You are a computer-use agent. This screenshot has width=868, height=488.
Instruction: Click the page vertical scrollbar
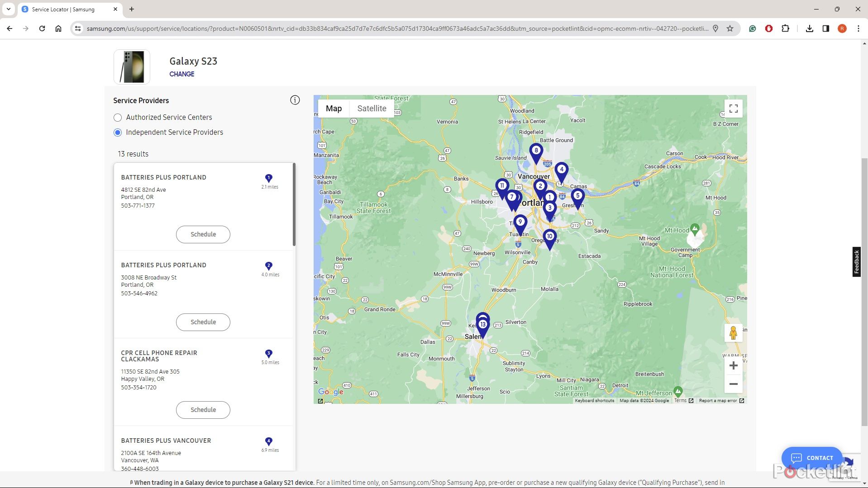pos(864,292)
